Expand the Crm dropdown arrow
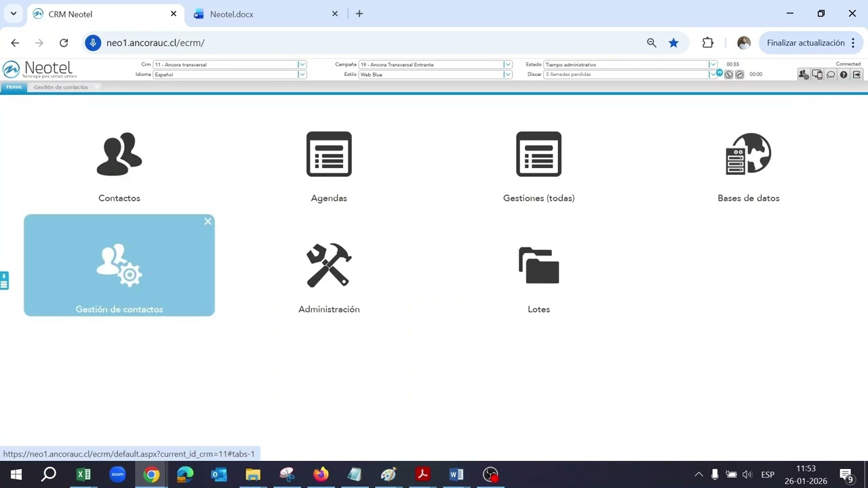This screenshot has height=488, width=868. click(x=302, y=64)
